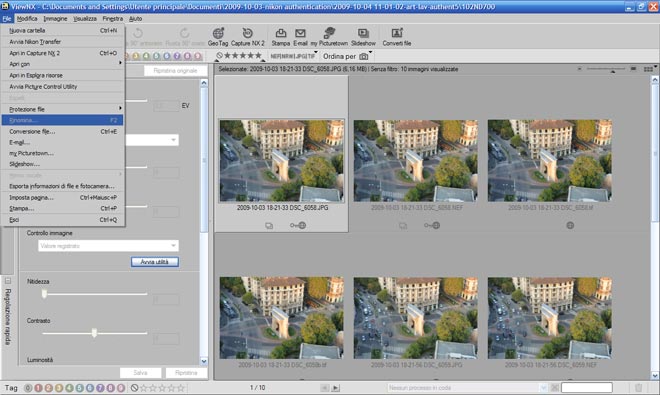Open my Picturetown upload icon
The width and height of the screenshot is (660, 395).
click(x=329, y=37)
